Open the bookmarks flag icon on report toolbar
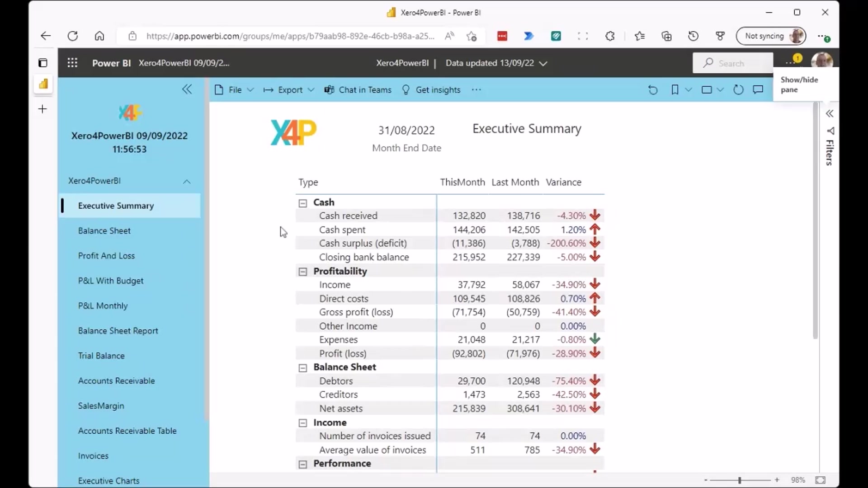 point(675,90)
